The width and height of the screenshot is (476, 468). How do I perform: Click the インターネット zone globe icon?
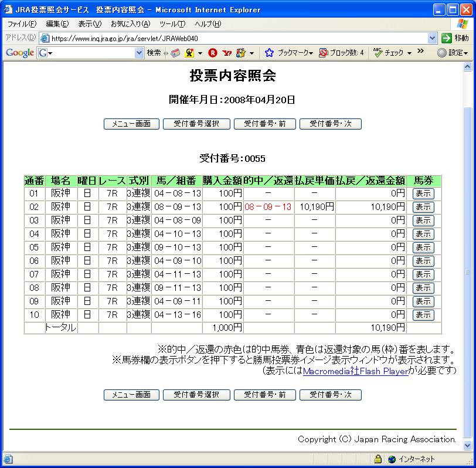(x=392, y=459)
